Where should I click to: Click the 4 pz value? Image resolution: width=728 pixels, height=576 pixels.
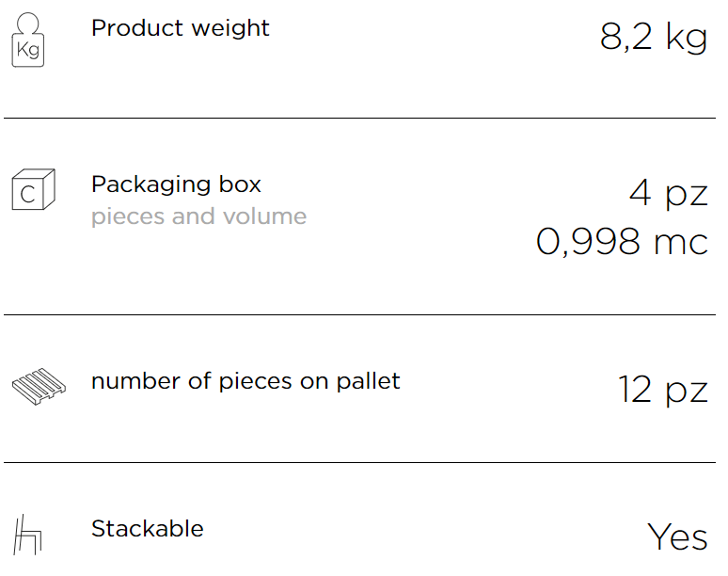[x=669, y=193]
